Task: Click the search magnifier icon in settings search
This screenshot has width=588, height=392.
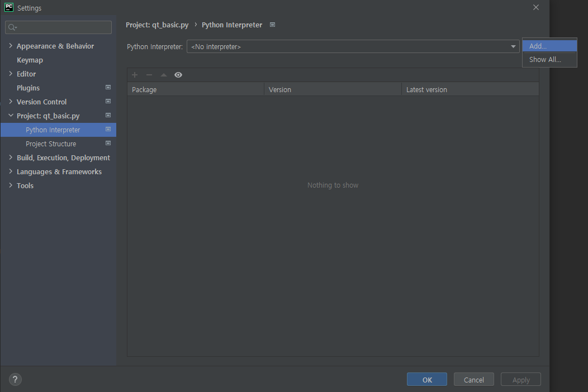Action: [x=12, y=27]
